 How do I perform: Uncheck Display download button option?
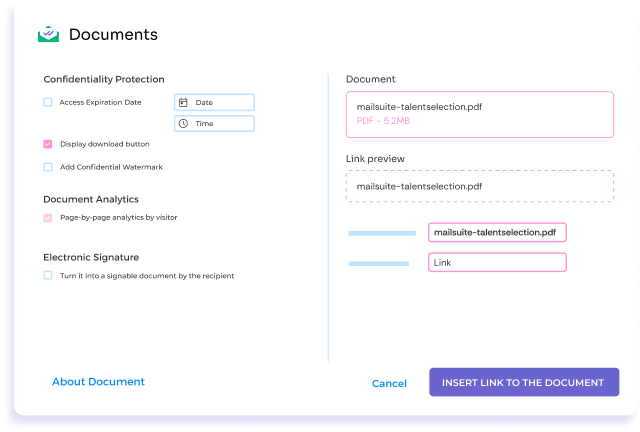coord(48,144)
